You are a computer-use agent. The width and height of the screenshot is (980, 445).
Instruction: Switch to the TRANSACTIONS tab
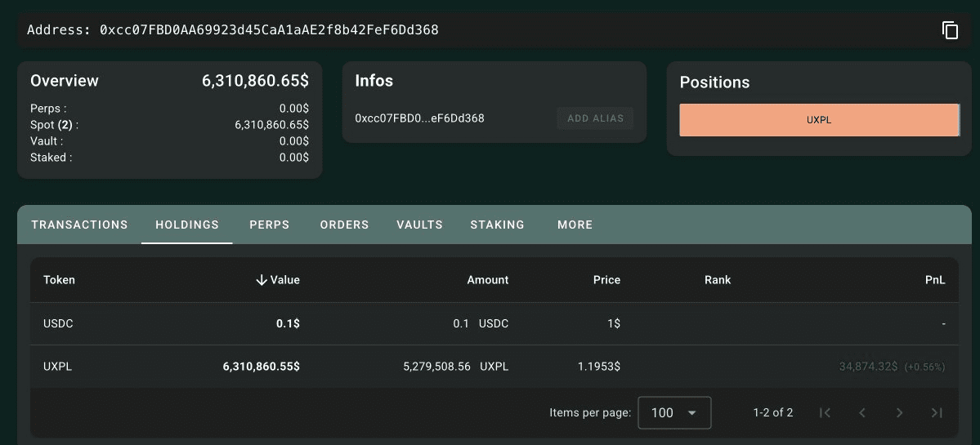[x=79, y=225]
